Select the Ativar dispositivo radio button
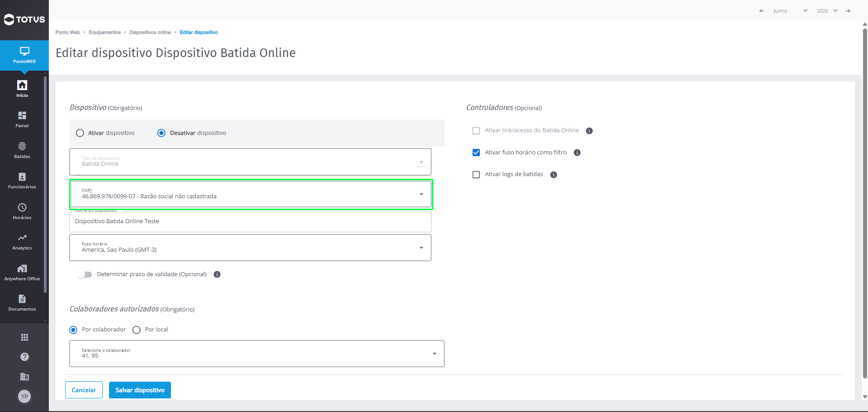The height and width of the screenshot is (412, 868). [x=80, y=133]
